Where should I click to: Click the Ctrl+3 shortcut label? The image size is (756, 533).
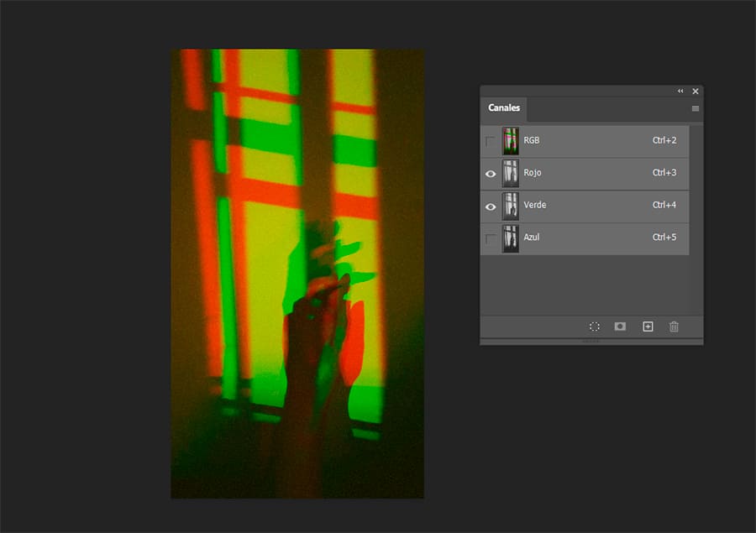664,173
